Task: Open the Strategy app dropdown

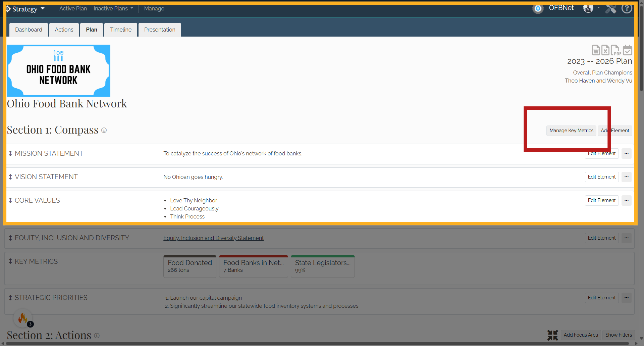Action: coord(25,9)
